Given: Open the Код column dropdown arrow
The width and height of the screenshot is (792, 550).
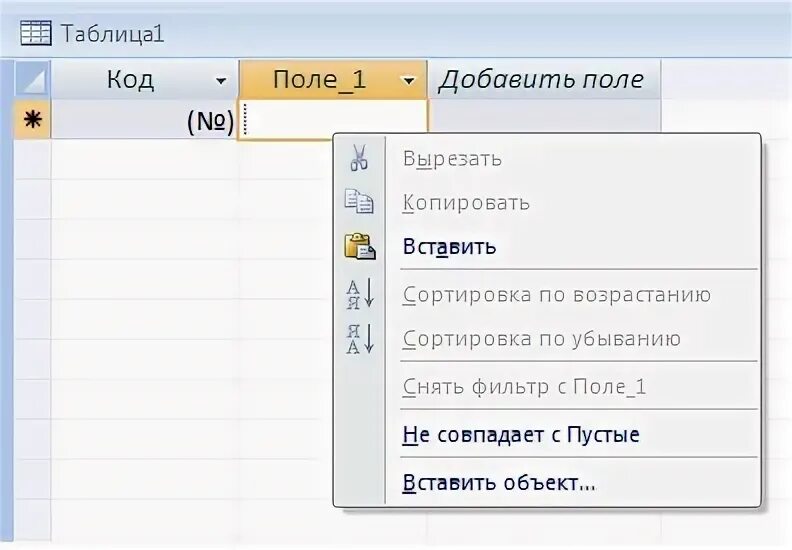Looking at the screenshot, I should (221, 81).
